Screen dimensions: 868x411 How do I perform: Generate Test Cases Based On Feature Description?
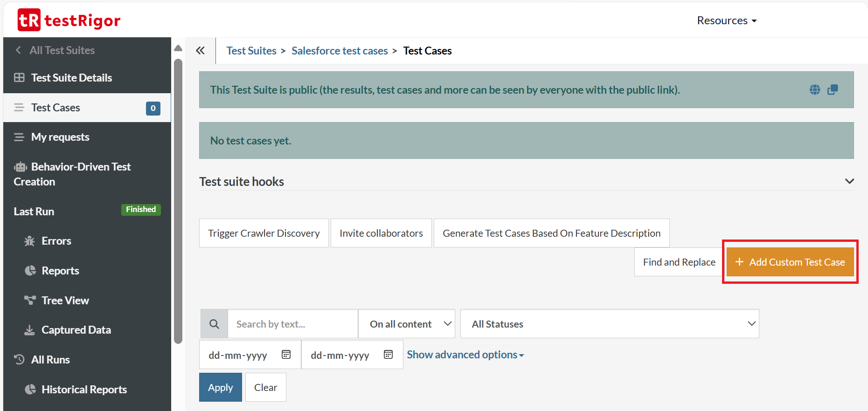(x=552, y=233)
